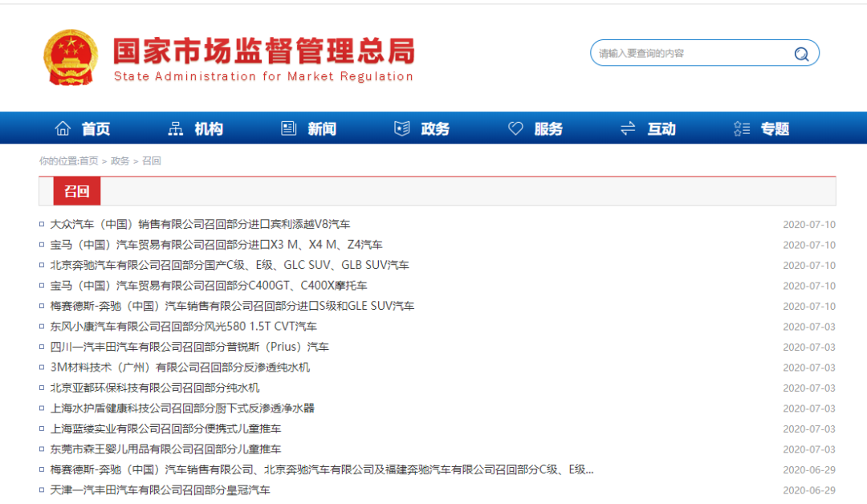
Task: Open 上海水护盾 recall of 厨下式反渗透净水器
Action: pos(182,408)
